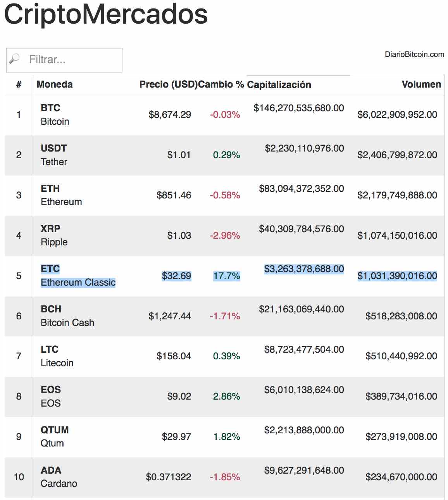
Task: Click volume $2,179,749,888.00
Action: pyautogui.click(x=397, y=195)
